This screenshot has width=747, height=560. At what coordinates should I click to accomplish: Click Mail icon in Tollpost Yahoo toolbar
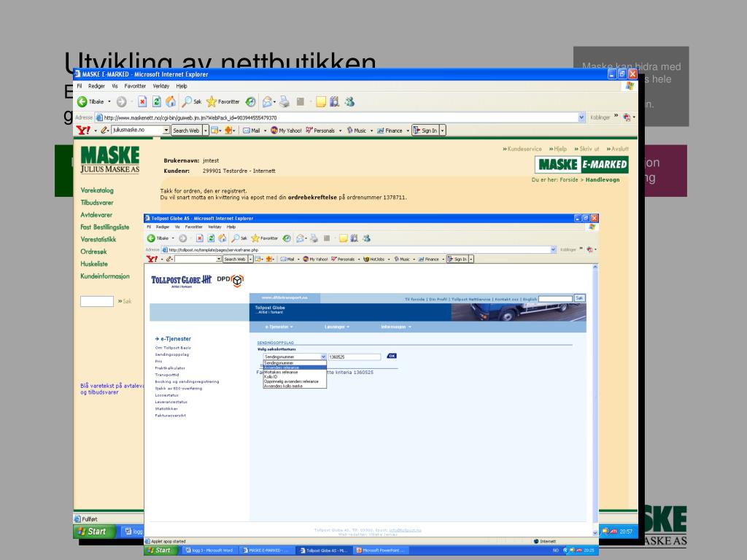point(287,259)
